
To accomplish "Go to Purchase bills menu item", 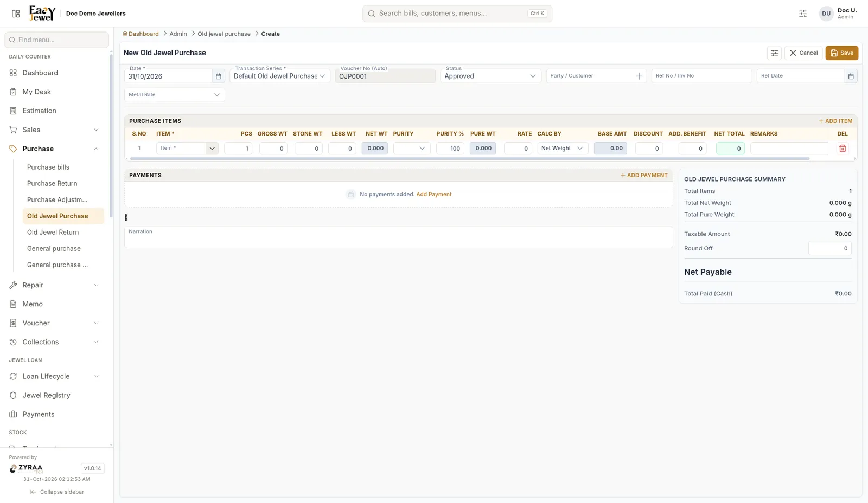I will [x=48, y=167].
